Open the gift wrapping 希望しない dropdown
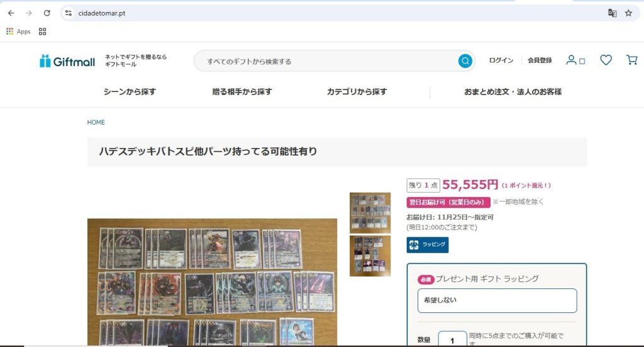644x347 pixels. coord(497,300)
